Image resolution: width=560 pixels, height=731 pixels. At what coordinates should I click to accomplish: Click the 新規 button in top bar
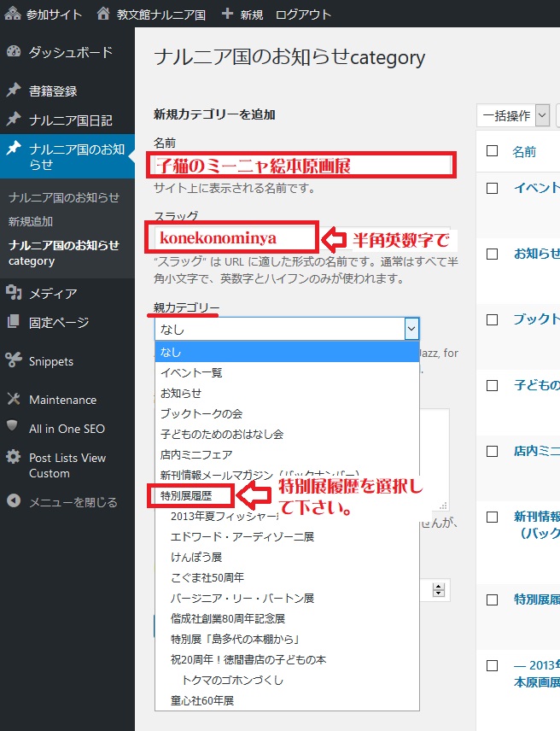[242, 15]
